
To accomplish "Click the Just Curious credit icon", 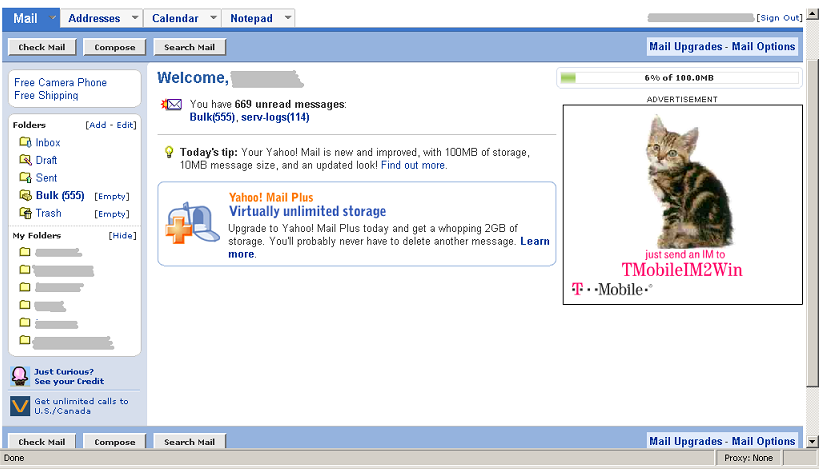I will pos(20,376).
